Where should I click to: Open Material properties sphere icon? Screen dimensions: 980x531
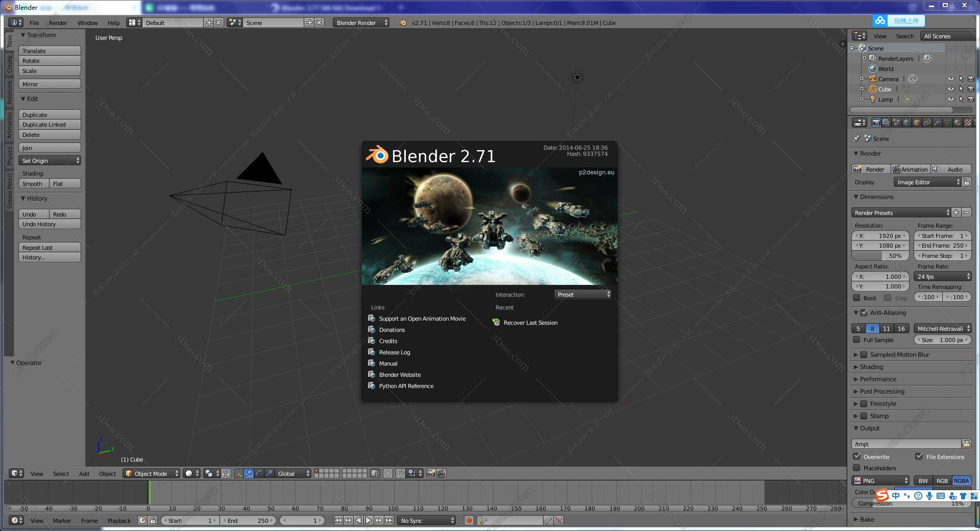958,123
